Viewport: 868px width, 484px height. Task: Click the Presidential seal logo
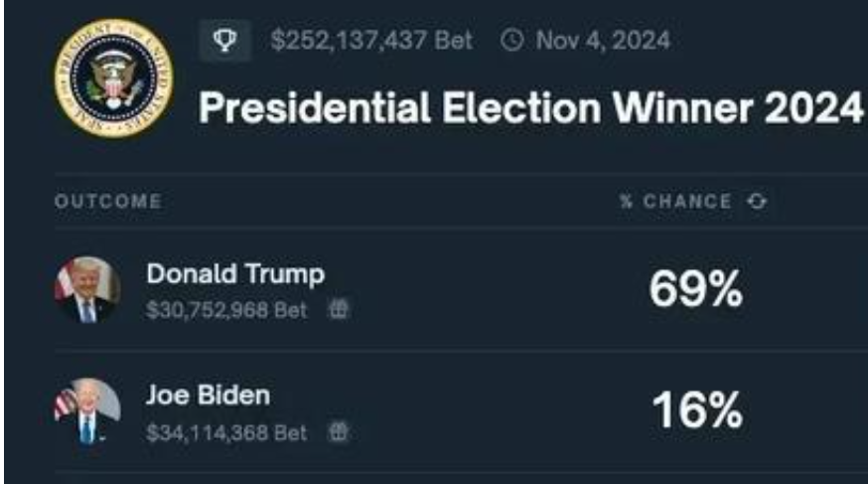point(113,78)
